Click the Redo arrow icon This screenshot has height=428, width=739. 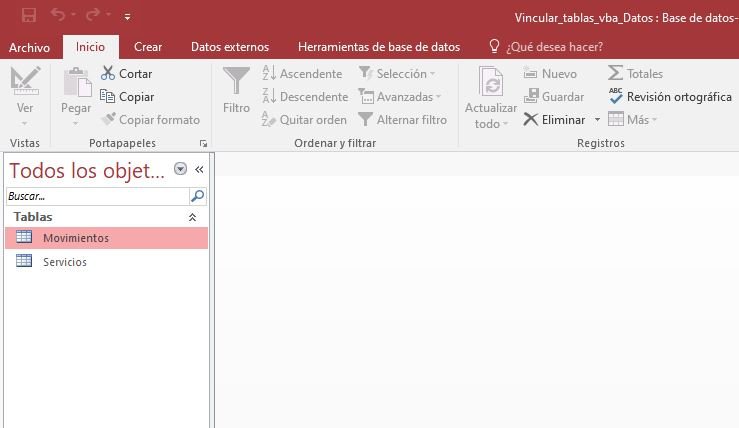pos(92,15)
